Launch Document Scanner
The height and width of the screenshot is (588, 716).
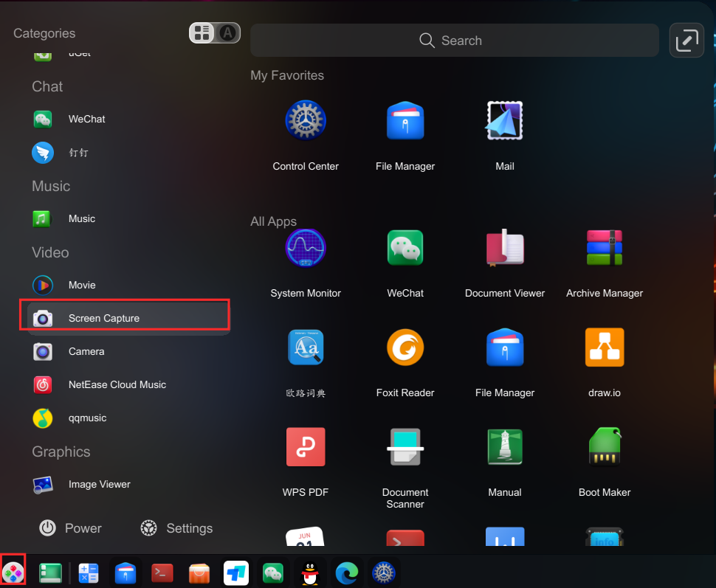click(x=405, y=447)
